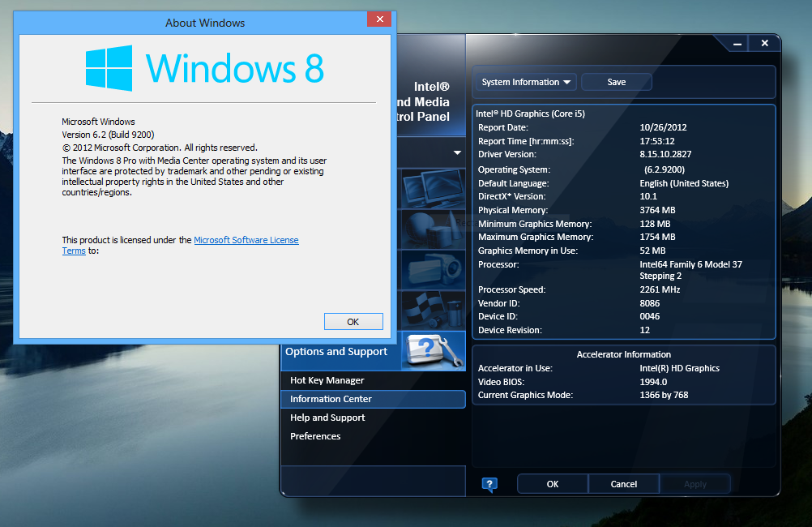Select Information Center menu item
The height and width of the screenshot is (527, 812).
(331, 399)
